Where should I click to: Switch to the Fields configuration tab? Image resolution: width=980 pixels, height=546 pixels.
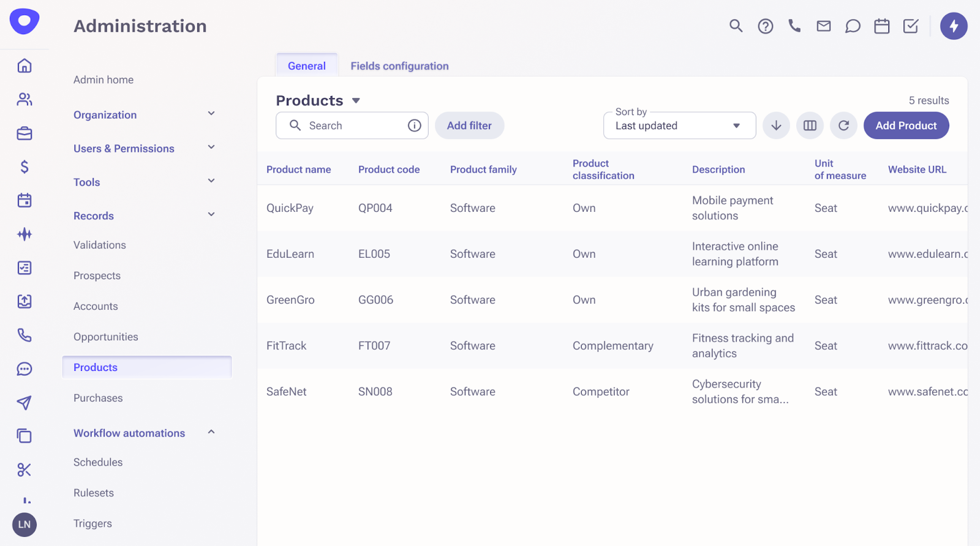(399, 66)
